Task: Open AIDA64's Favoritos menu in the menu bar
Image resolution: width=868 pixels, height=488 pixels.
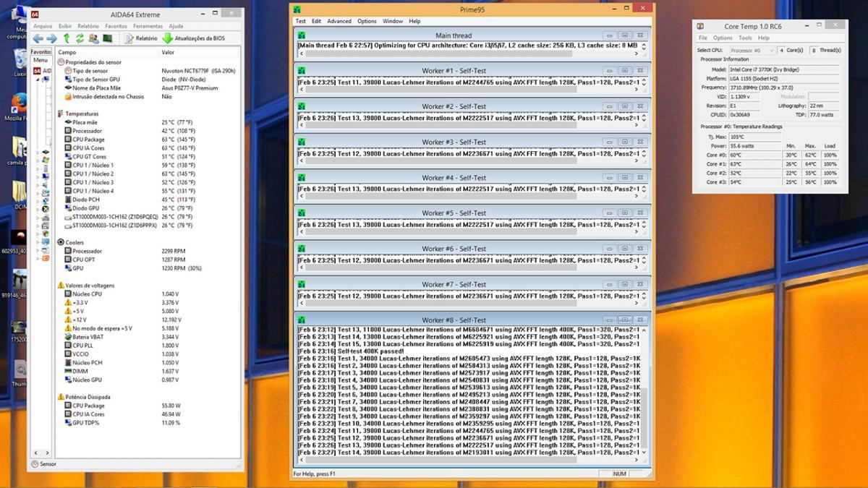Action: coord(116,26)
